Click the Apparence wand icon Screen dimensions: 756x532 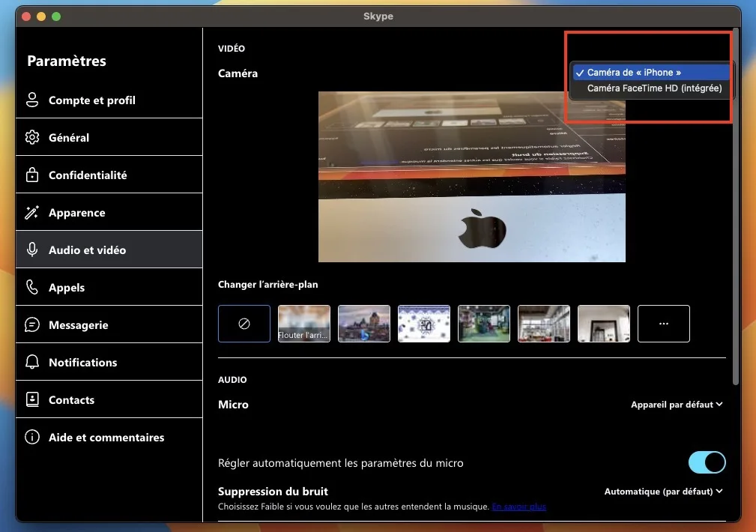pos(31,212)
